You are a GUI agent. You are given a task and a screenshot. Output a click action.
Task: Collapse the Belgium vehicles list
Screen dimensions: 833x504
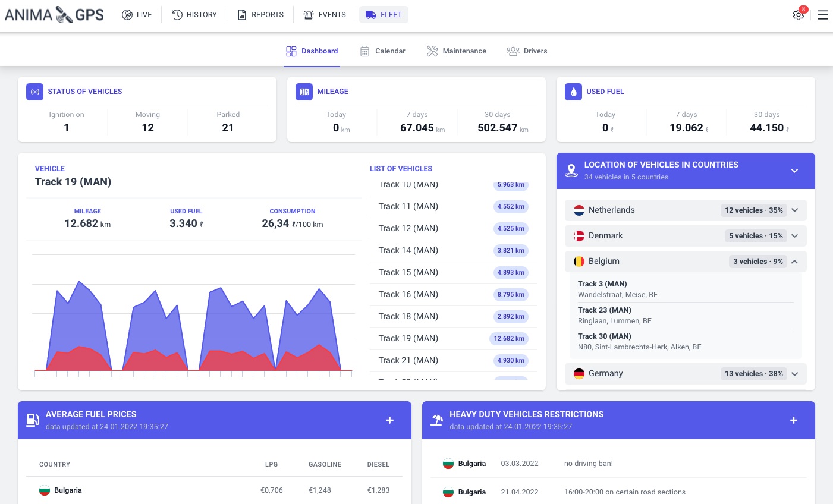pyautogui.click(x=794, y=261)
